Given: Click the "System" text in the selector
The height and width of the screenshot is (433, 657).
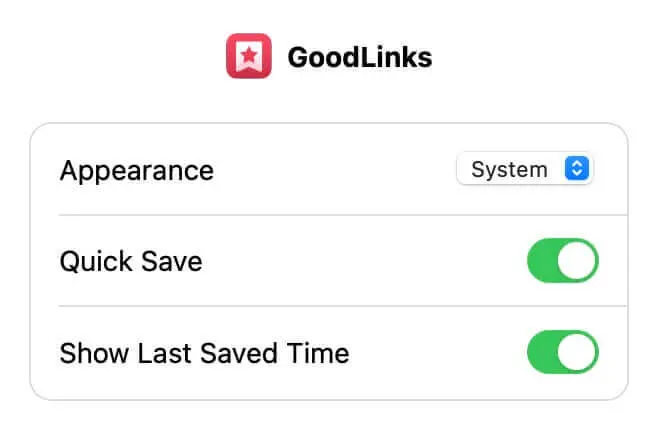Looking at the screenshot, I should click(x=509, y=170).
